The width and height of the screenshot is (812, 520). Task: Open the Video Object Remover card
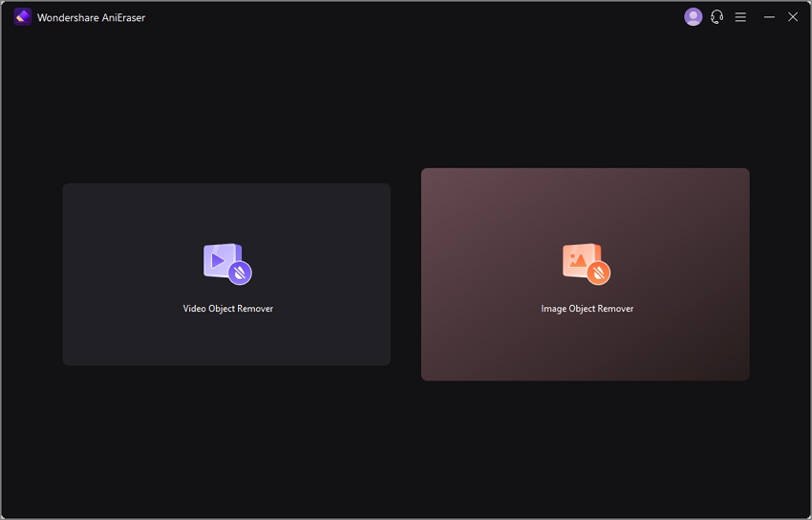pyautogui.click(x=226, y=274)
